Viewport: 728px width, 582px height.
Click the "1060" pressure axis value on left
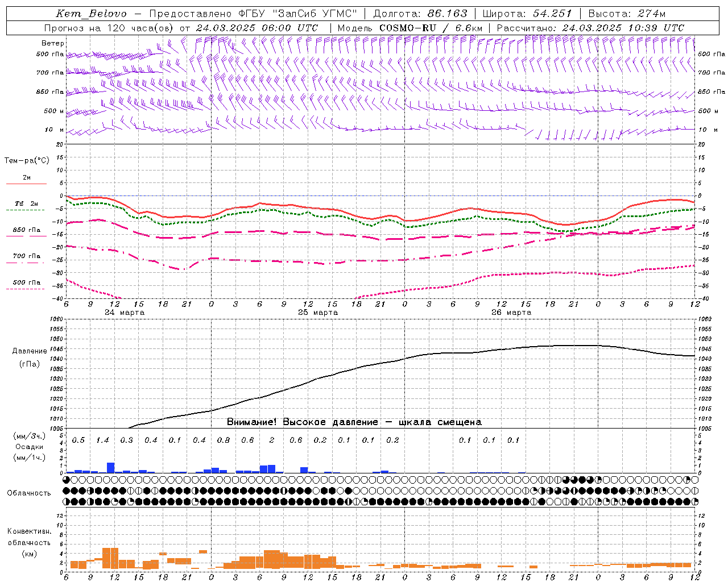point(57,319)
